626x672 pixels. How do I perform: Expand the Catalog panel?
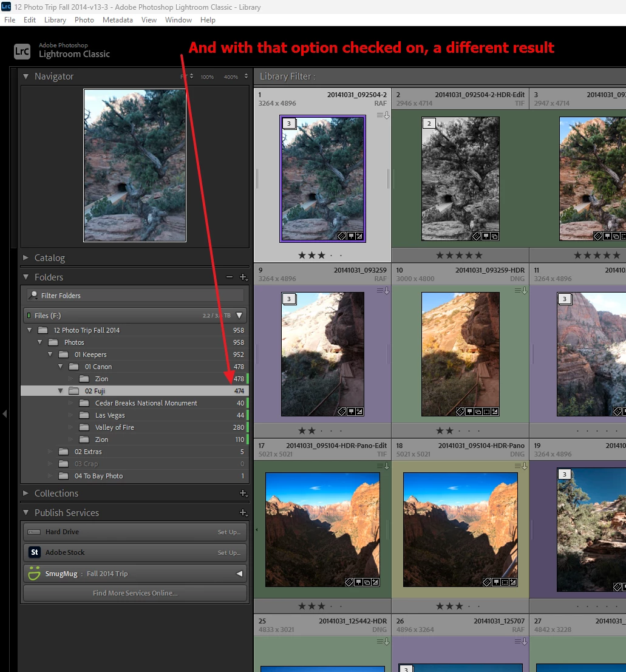coord(26,257)
